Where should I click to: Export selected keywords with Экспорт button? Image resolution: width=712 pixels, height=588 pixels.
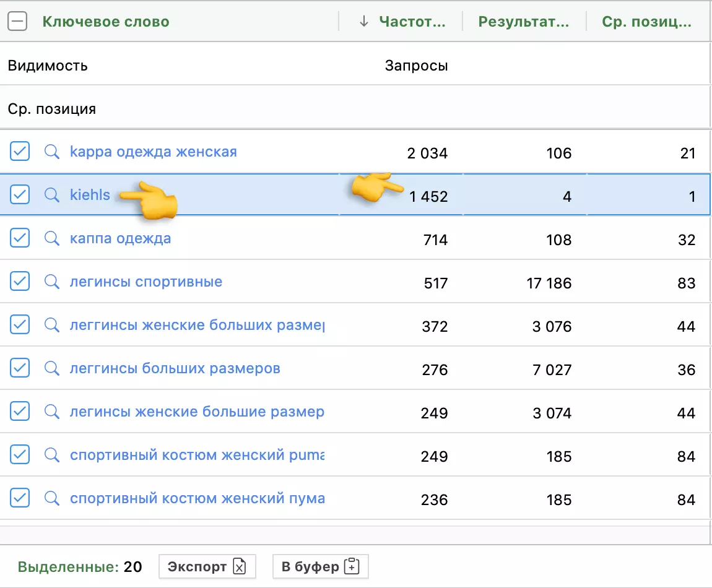point(207,567)
